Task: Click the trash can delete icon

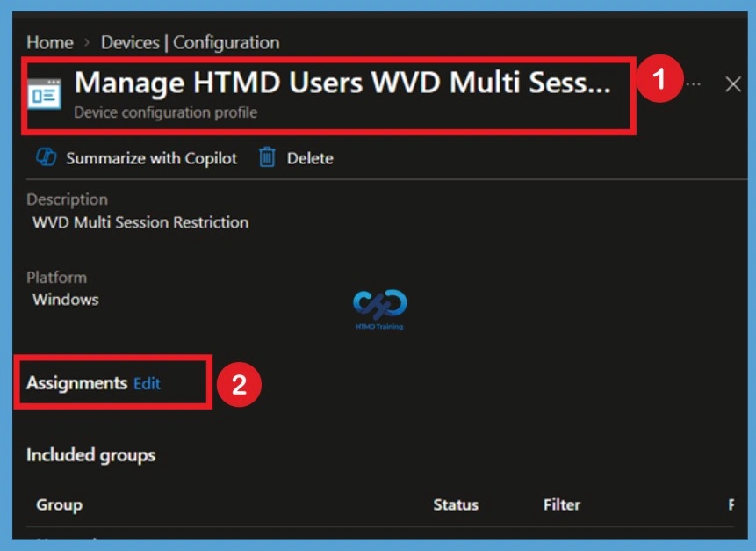Action: pos(267,157)
